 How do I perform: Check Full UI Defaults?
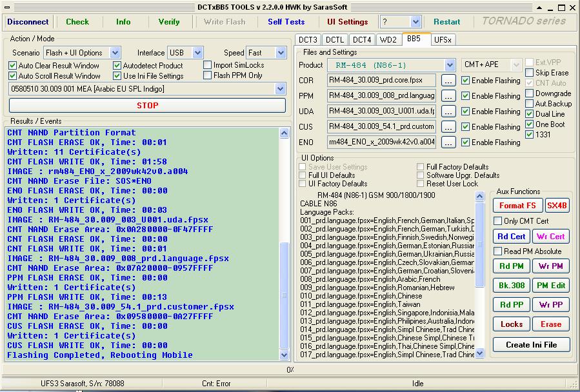point(303,175)
